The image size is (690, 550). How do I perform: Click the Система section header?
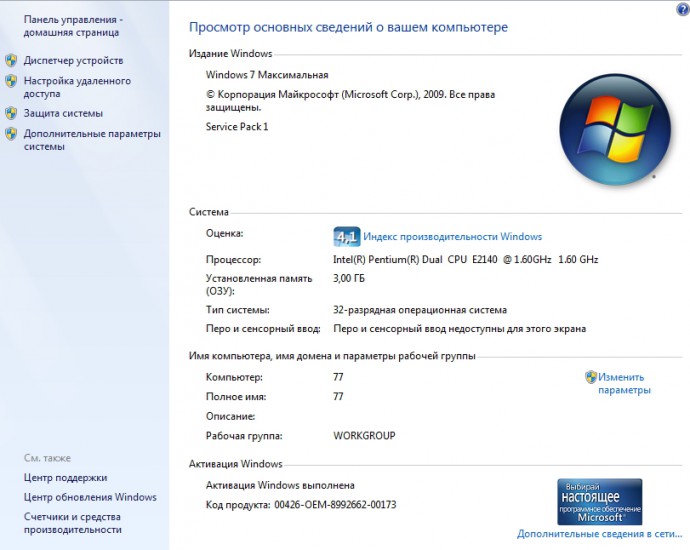[x=209, y=212]
